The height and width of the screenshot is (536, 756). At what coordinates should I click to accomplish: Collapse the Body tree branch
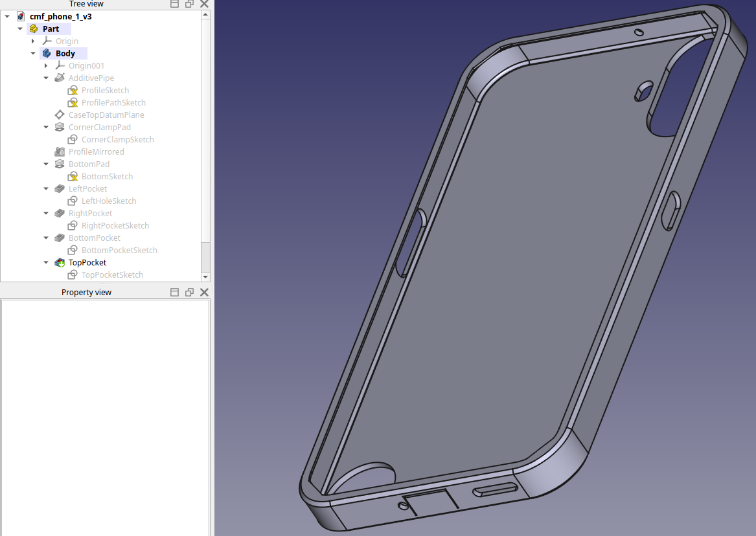33,53
